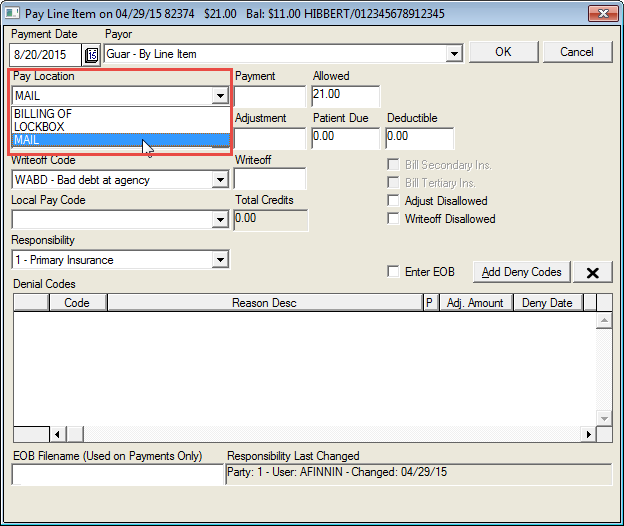Click the Add Deny Codes button
This screenshot has width=624, height=526.
pos(521,272)
